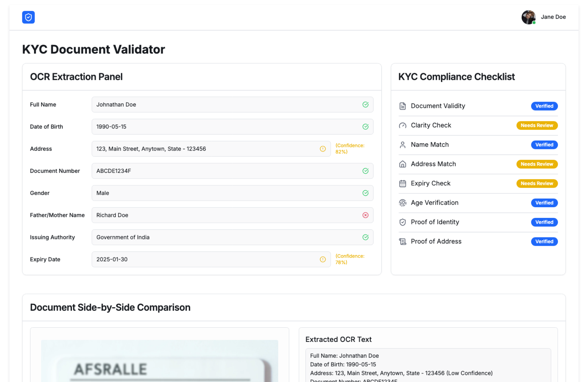588x382 pixels.
Task: Click the Issuing Authority input field
Action: click(227, 237)
